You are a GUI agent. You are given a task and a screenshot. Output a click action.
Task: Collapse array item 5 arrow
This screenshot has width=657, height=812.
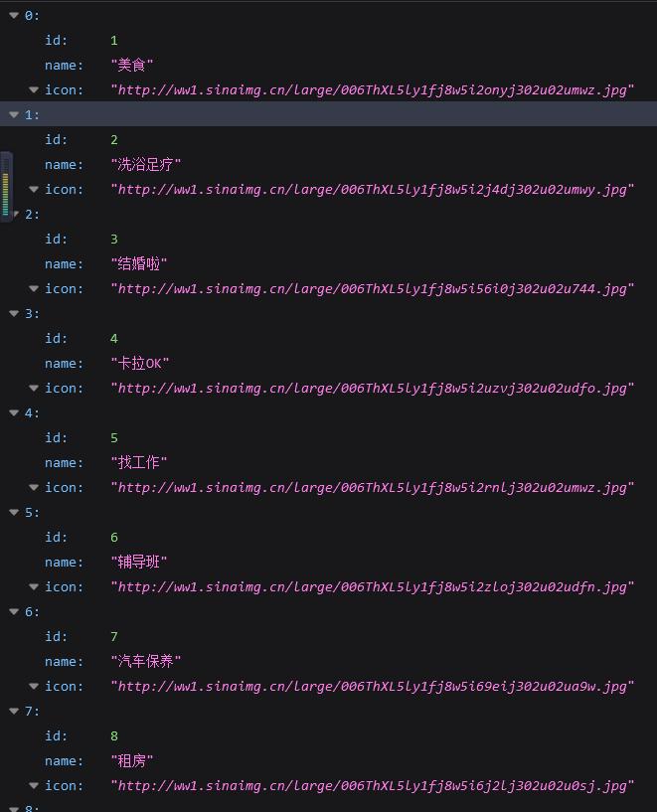(x=14, y=512)
